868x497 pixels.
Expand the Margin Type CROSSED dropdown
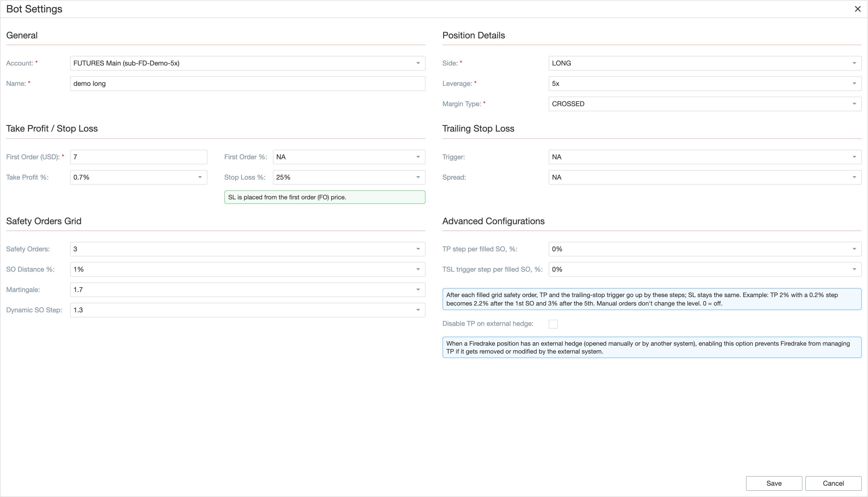tap(705, 104)
